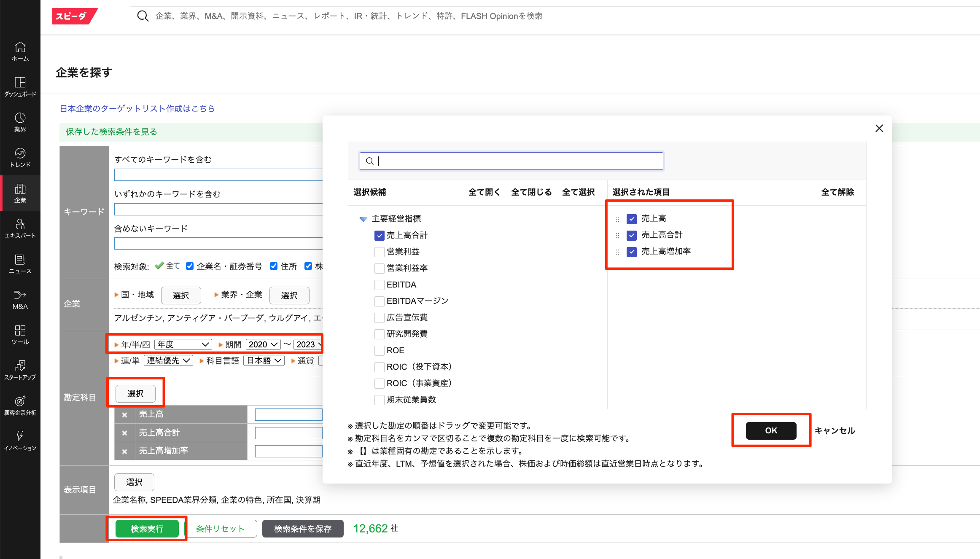Follow 日本企業のターゲットリスト作成はこちら link

[x=137, y=109]
